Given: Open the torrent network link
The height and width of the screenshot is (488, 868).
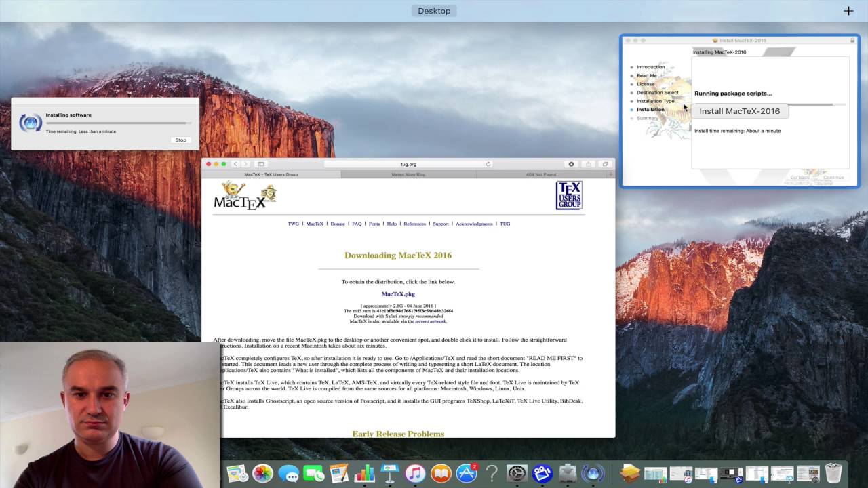Looking at the screenshot, I should tap(431, 321).
